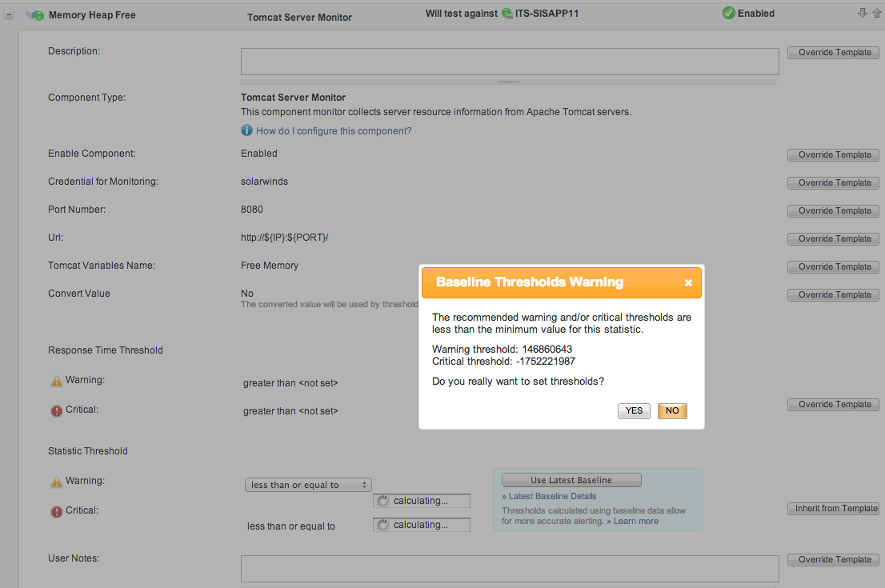Click Override Template for Tomcat Variables Name

click(833, 266)
